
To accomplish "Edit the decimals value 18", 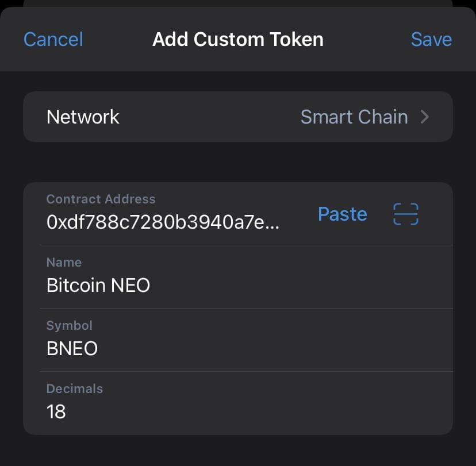I will (56, 411).
